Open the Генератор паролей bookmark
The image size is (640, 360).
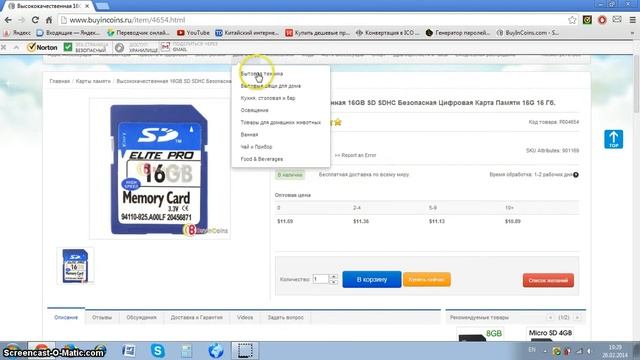click(458, 33)
